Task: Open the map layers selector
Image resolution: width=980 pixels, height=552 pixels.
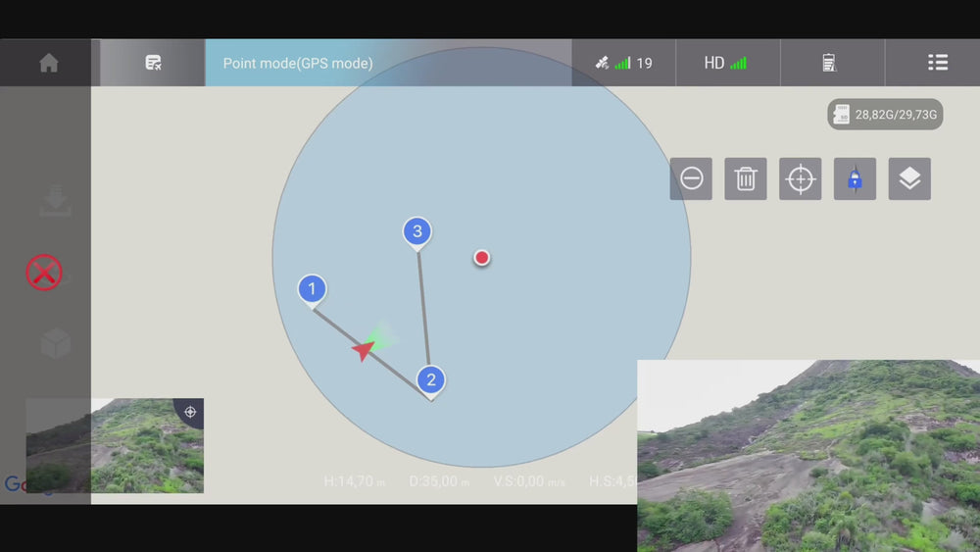Action: click(909, 179)
